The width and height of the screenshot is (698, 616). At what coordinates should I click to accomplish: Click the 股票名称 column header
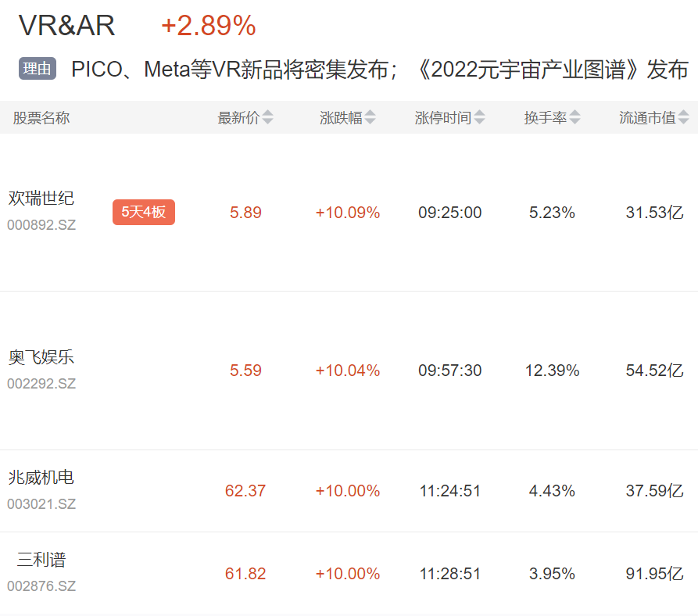click(x=41, y=118)
